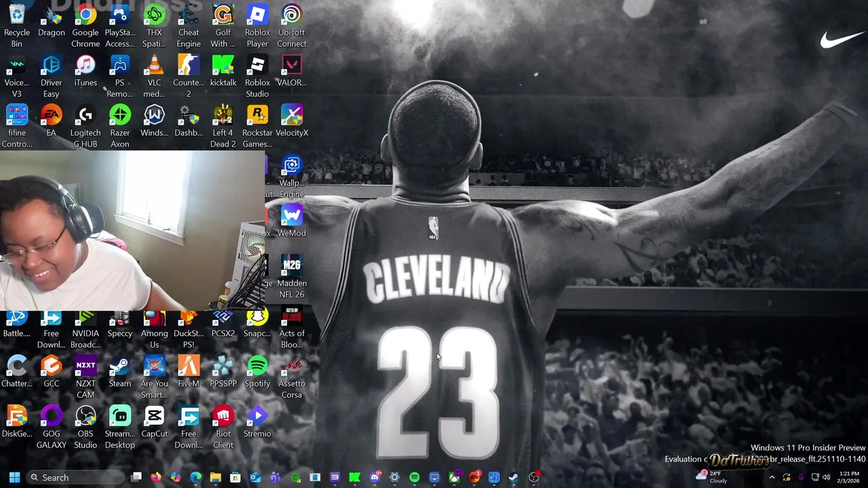Launch Cheat Engine from the desktop
868x488 pixels.
[189, 26]
